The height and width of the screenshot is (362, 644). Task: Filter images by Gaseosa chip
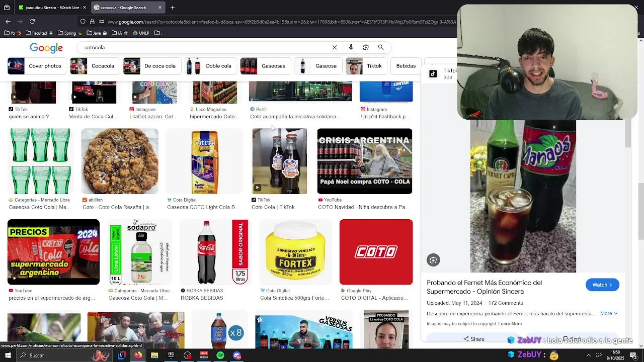(317, 66)
